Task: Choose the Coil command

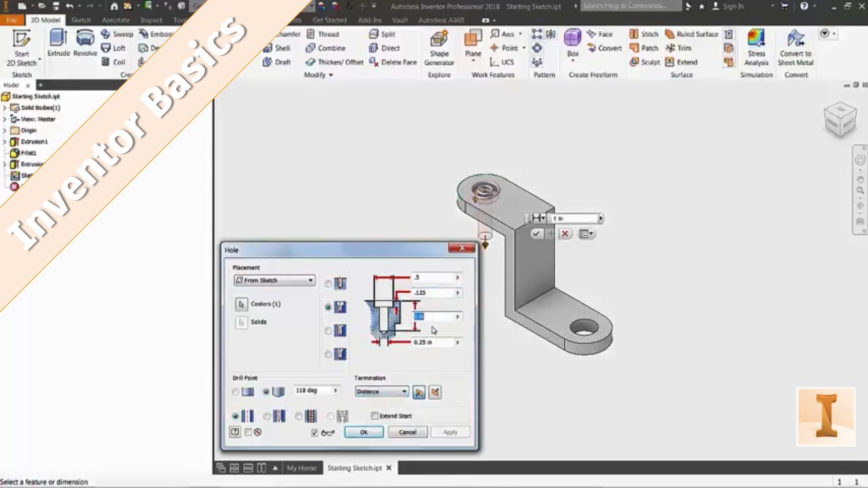Action: 113,62
